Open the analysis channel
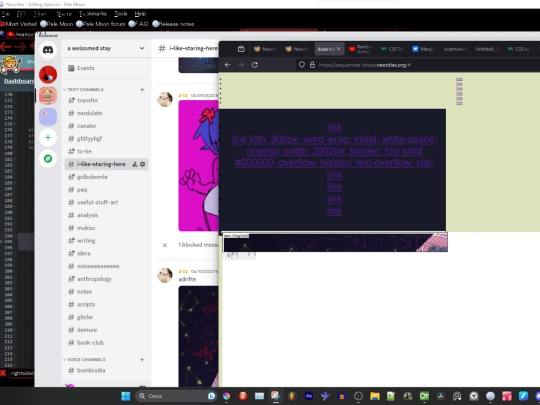Screen dimensions: 540x405 pos(106,215)
